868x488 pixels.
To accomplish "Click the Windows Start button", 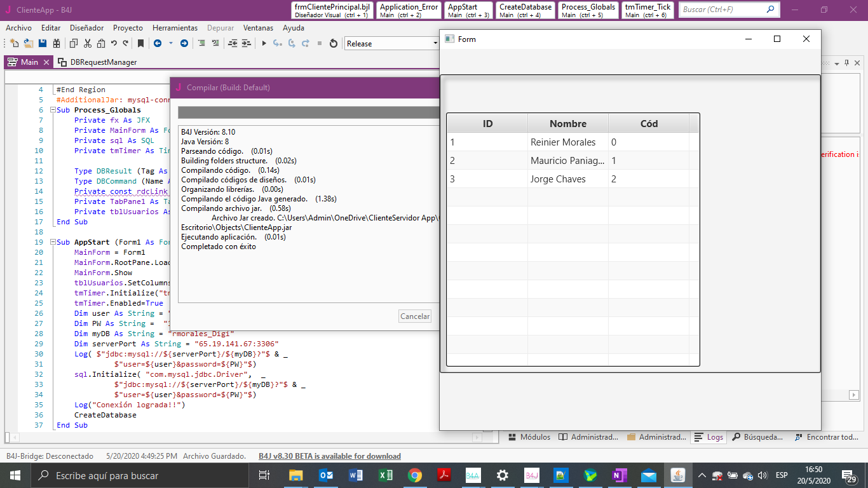I will tap(15, 475).
